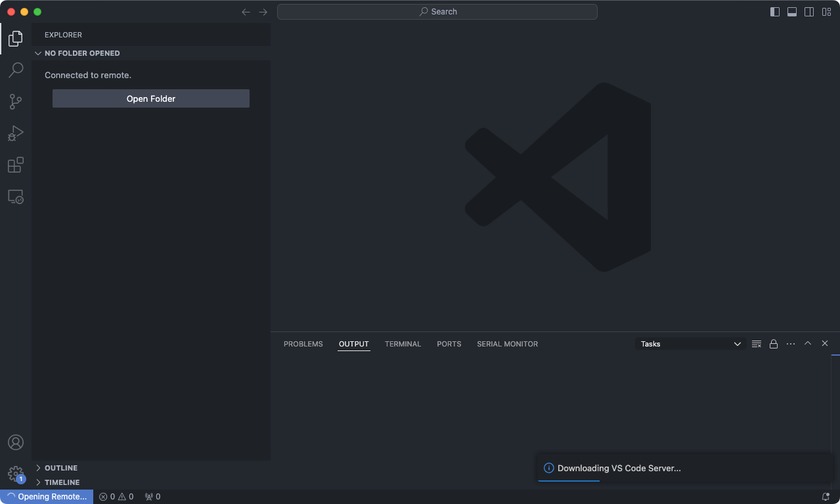Open the Accounts menu
840x504 pixels.
(16, 442)
